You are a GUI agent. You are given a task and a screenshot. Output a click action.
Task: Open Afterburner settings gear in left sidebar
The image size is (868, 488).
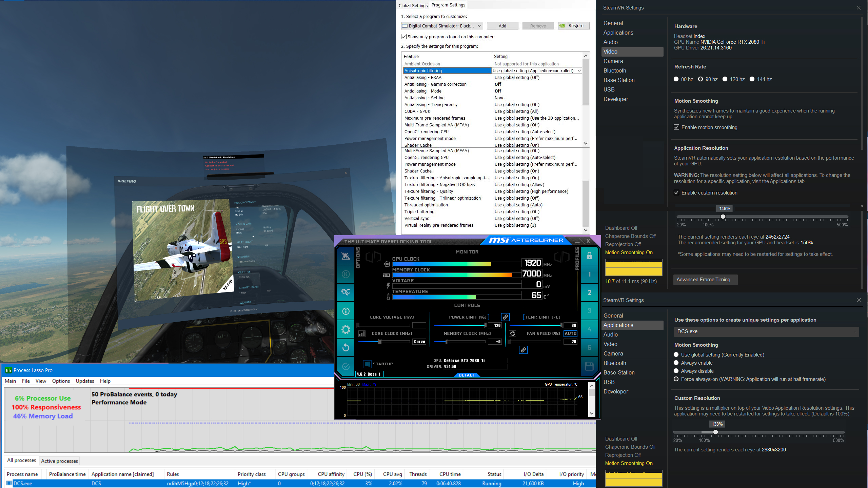346,329
